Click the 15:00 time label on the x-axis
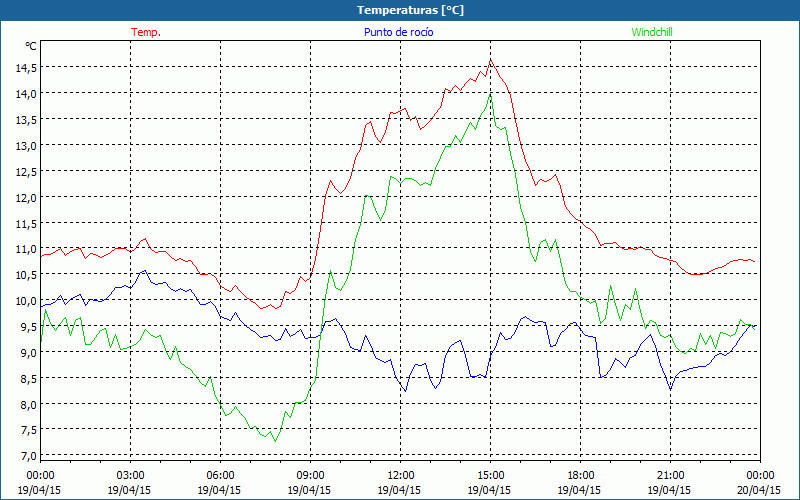The width and height of the screenshot is (800, 500). point(490,476)
